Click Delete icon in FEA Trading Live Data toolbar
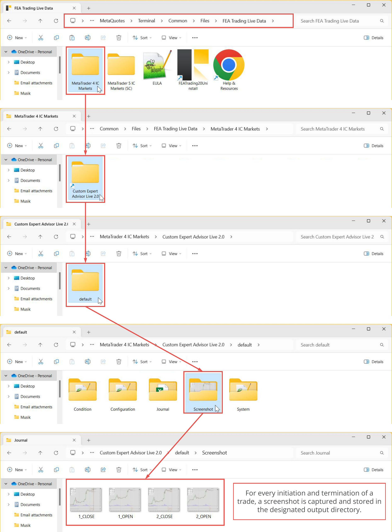Image resolution: width=392 pixels, height=532 pixels. tap(119, 38)
